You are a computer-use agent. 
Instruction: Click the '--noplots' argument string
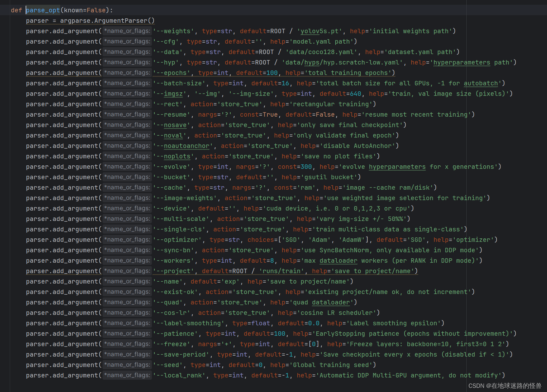pyautogui.click(x=174, y=156)
